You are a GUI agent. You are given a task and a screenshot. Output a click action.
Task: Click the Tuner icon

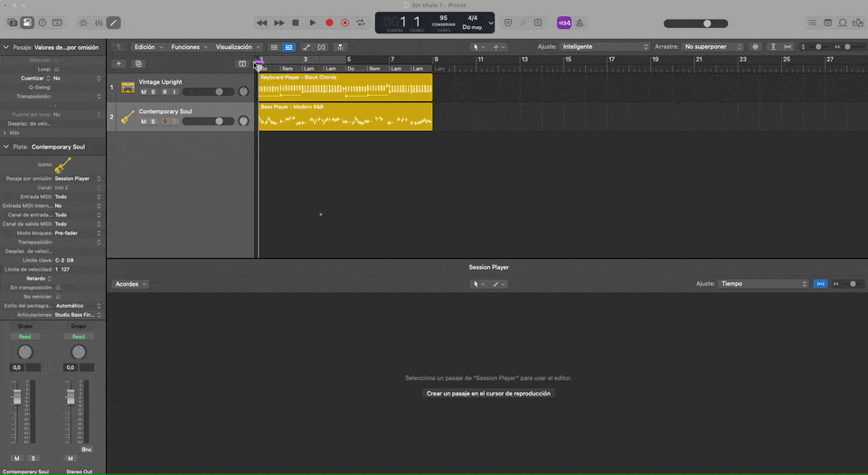point(523,23)
